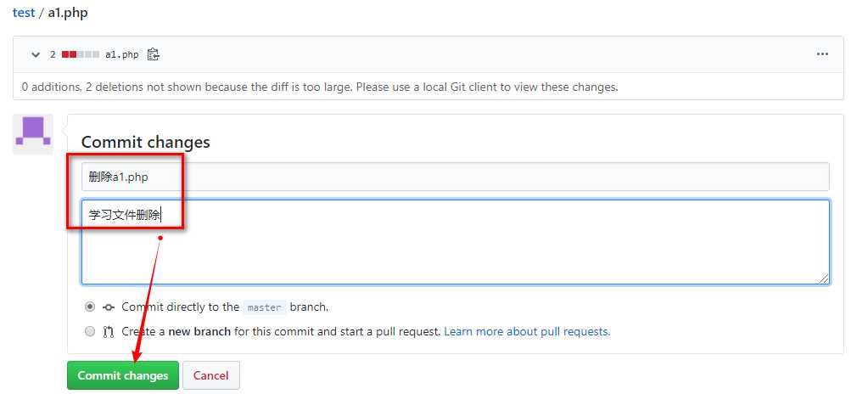Click the master branch label
The height and width of the screenshot is (394, 868).
pos(264,307)
